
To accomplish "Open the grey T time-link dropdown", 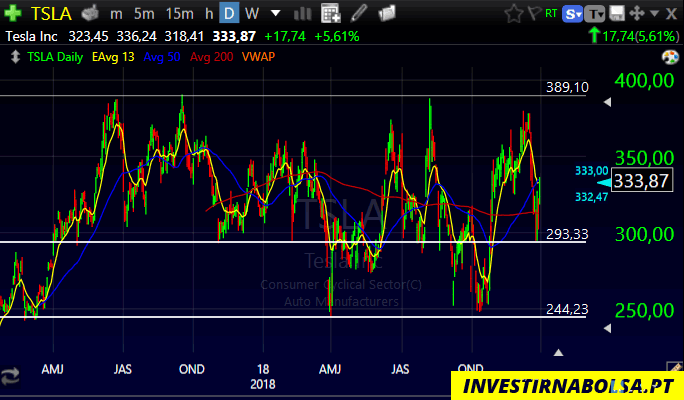I will click(595, 14).
